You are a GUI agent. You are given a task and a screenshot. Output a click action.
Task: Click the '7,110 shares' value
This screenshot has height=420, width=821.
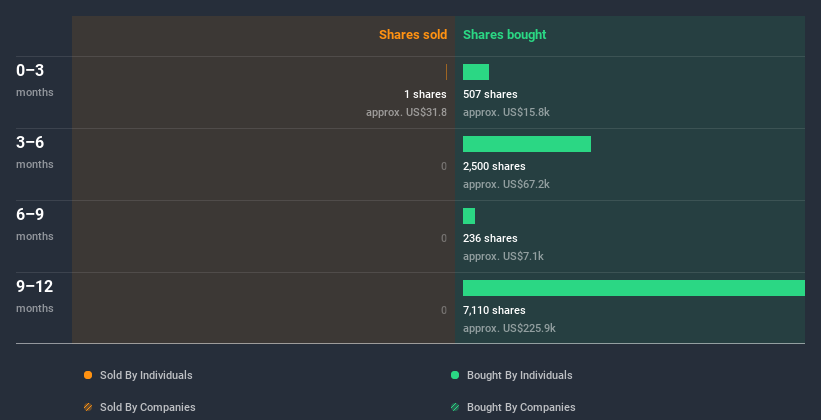coord(494,311)
